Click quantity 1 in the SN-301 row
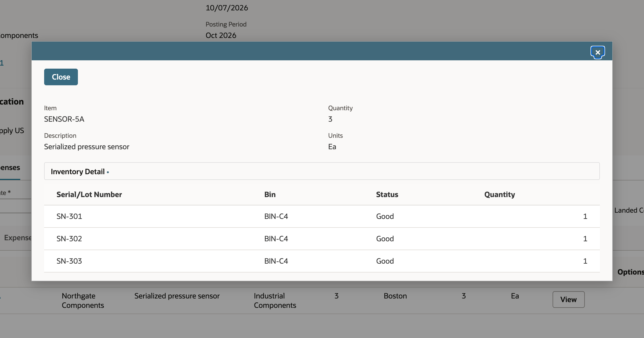This screenshot has height=338, width=644. click(x=585, y=216)
